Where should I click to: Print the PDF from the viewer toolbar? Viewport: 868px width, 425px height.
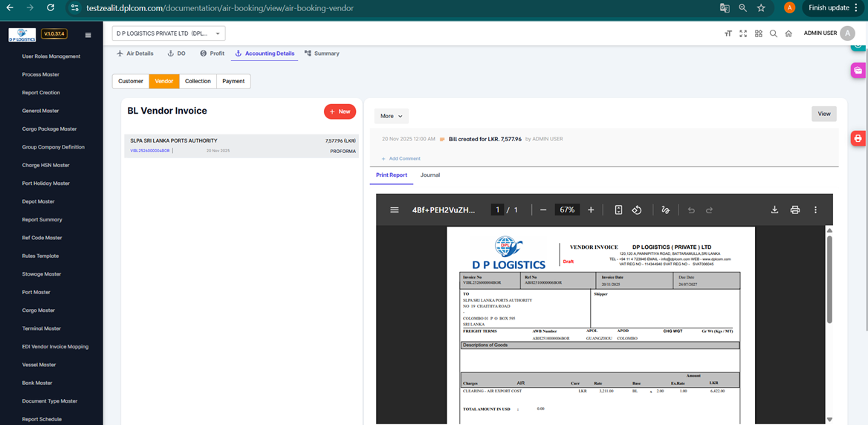(794, 210)
